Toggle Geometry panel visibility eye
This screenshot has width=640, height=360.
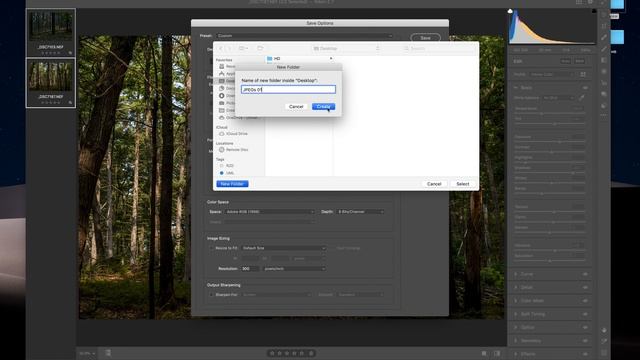click(x=585, y=340)
